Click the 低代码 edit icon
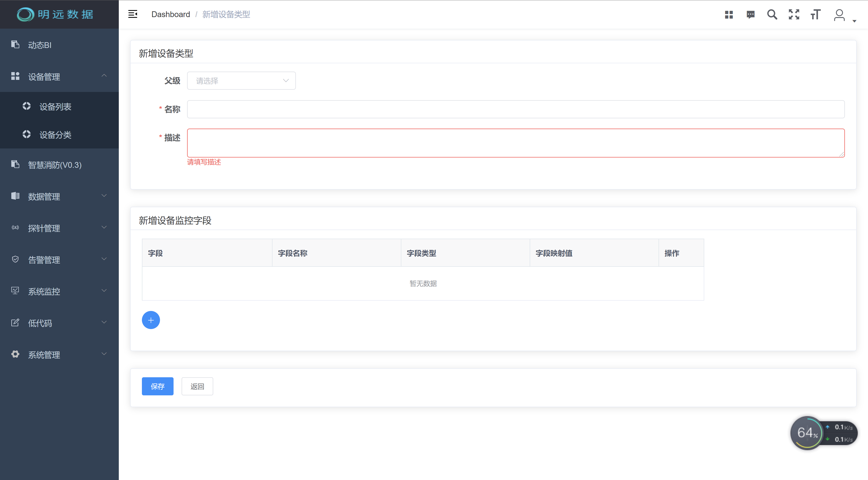Image resolution: width=868 pixels, height=480 pixels. click(x=15, y=323)
